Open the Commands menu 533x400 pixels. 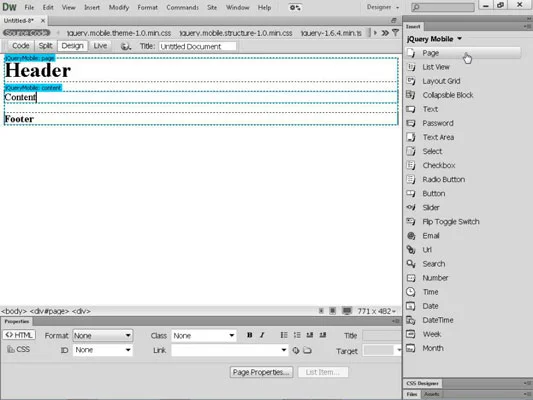pos(182,7)
